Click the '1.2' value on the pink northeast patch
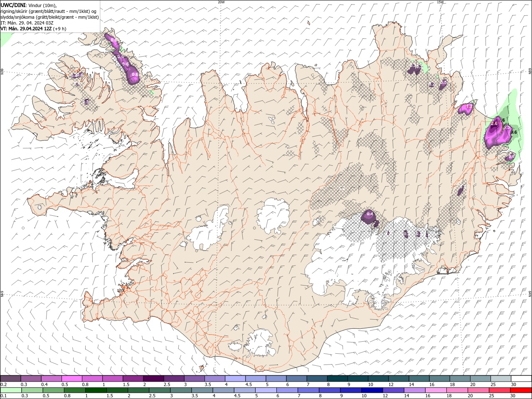The image size is (532, 399). [469, 107]
